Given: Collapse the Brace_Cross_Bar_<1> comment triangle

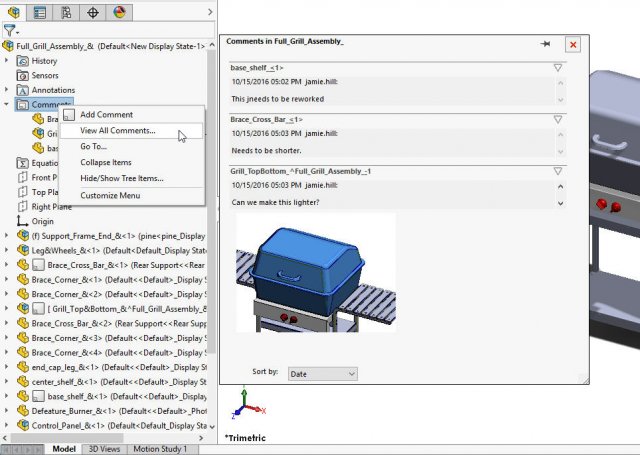Looking at the screenshot, I should coord(558,120).
